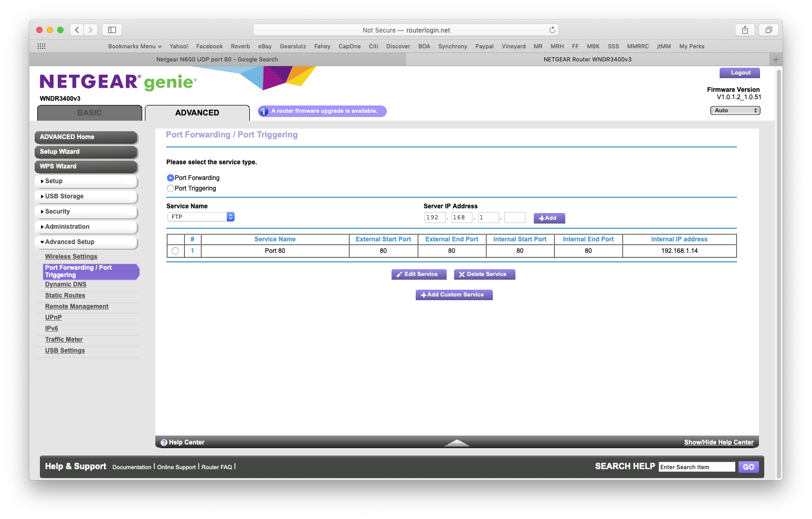The image size is (812, 519).
Task: Expand Help Center with the up arrow
Action: [457, 442]
